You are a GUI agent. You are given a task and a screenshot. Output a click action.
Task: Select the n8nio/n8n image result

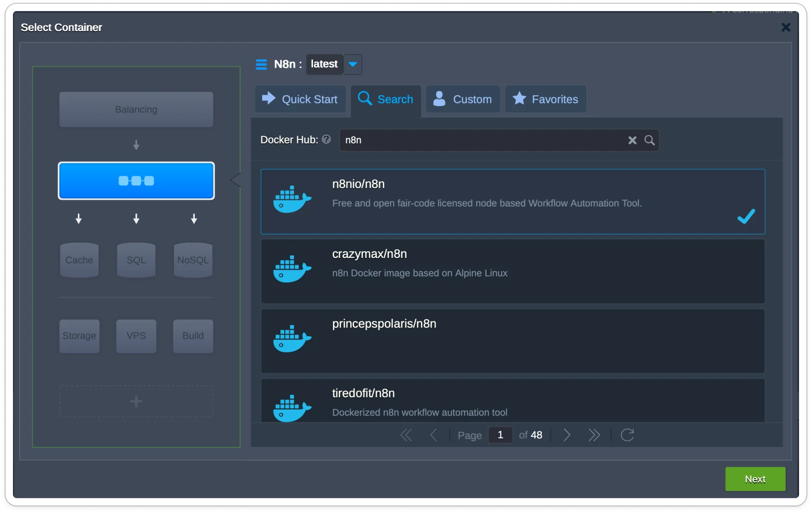pyautogui.click(x=512, y=201)
